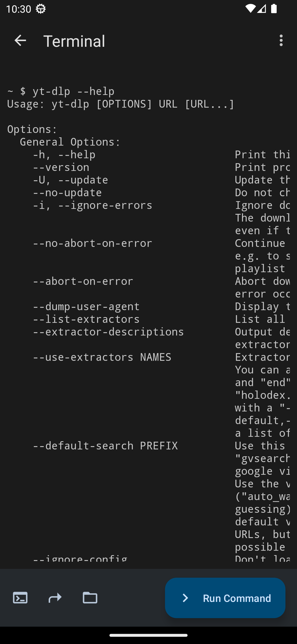Tap the "--default-search PREFIX" option text
297x644 pixels.
[x=105, y=446]
